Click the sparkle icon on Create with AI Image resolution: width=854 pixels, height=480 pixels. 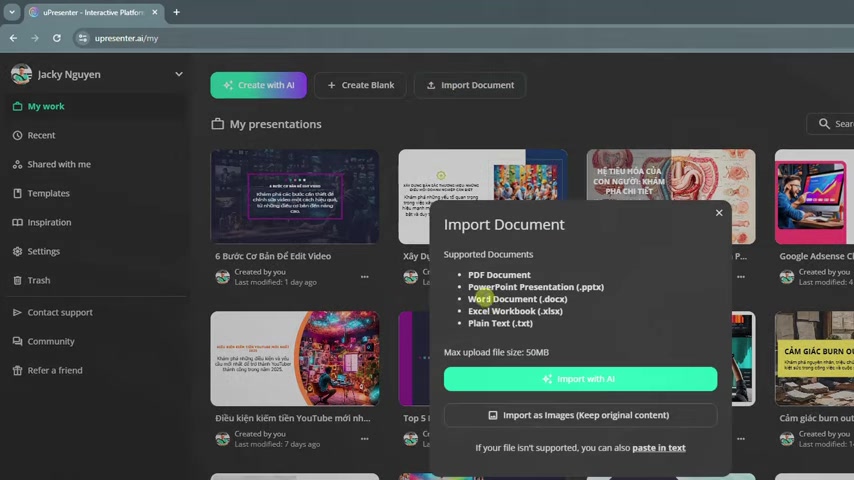[x=228, y=85]
